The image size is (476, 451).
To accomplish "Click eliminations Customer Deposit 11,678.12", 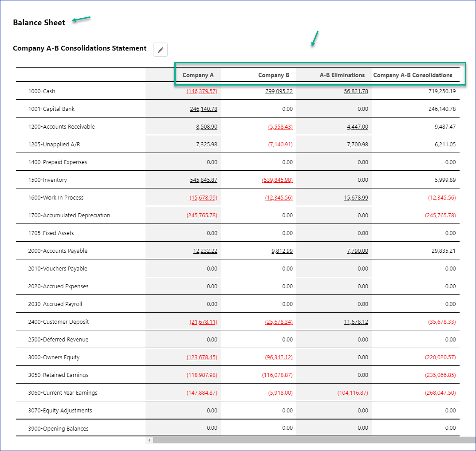I will [355, 322].
